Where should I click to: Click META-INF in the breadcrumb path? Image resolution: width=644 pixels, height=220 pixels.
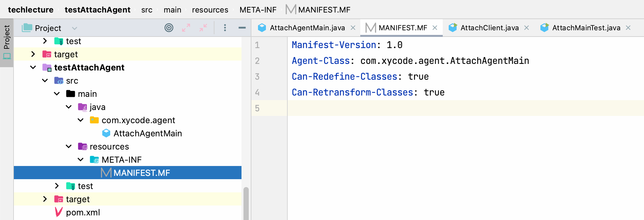[x=258, y=10]
